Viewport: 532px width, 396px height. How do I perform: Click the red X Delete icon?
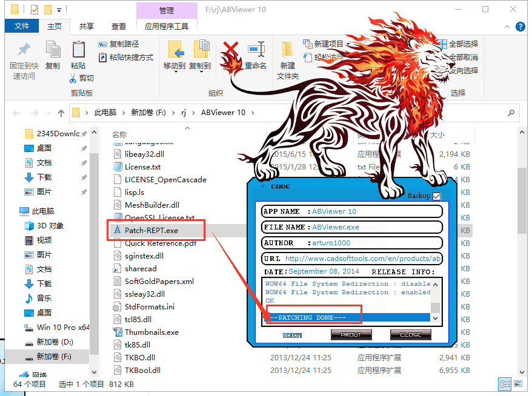point(231,50)
